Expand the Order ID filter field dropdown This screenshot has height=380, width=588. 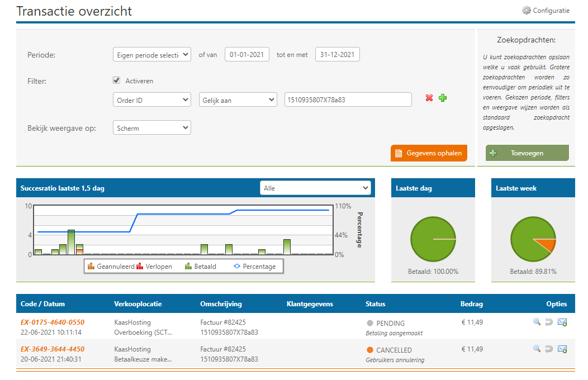(x=152, y=100)
